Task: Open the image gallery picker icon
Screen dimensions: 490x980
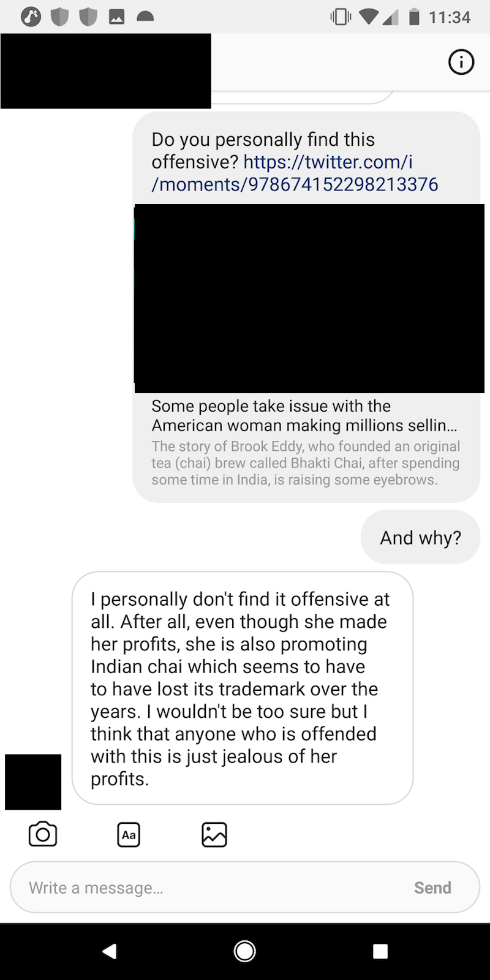Action: (214, 835)
